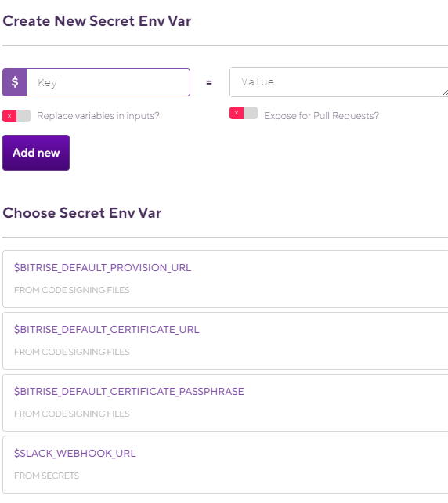Choose $BITRISE_DEFAULT_PROVISION_URL secret
The height and width of the screenshot is (503, 448).
225,279
